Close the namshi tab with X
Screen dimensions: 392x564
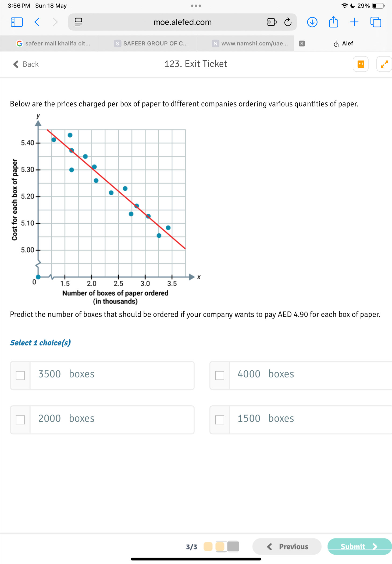[302, 44]
